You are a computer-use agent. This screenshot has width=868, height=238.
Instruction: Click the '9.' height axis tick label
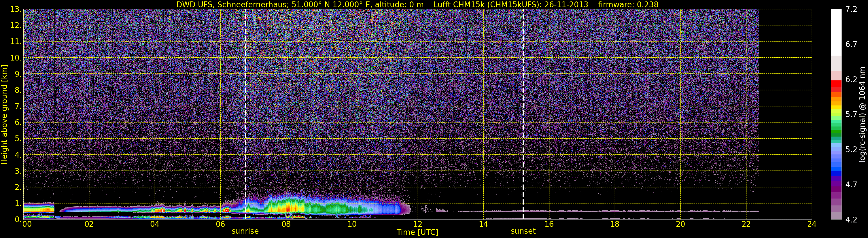tap(18, 74)
